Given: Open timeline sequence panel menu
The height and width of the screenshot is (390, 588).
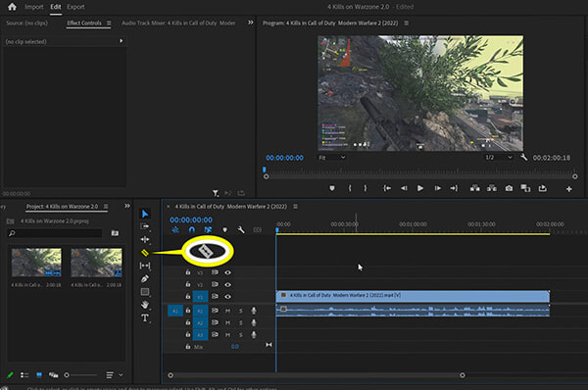Looking at the screenshot, I should [x=296, y=206].
